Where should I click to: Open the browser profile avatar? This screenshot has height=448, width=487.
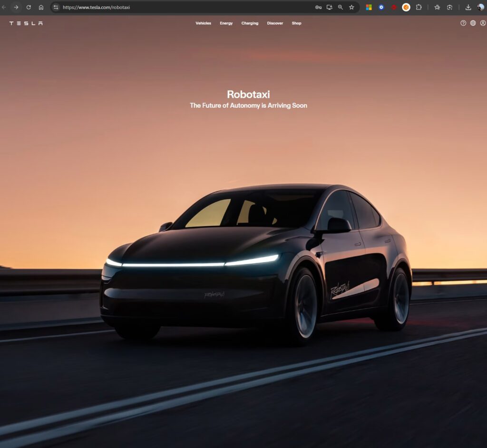click(481, 7)
